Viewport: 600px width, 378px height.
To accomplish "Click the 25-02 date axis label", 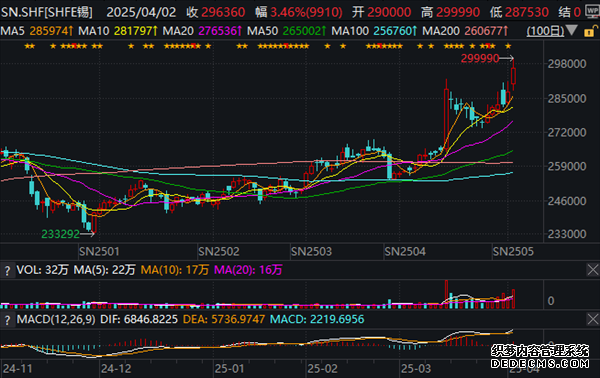I will pyautogui.click(x=323, y=369).
